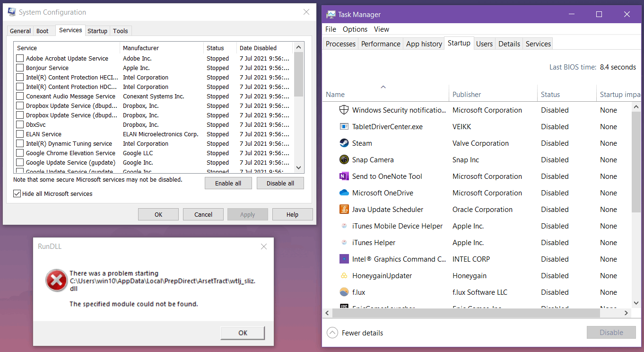
Task: Select the Dropbox, Inc. cell in the DbxSvc row
Action: click(141, 124)
